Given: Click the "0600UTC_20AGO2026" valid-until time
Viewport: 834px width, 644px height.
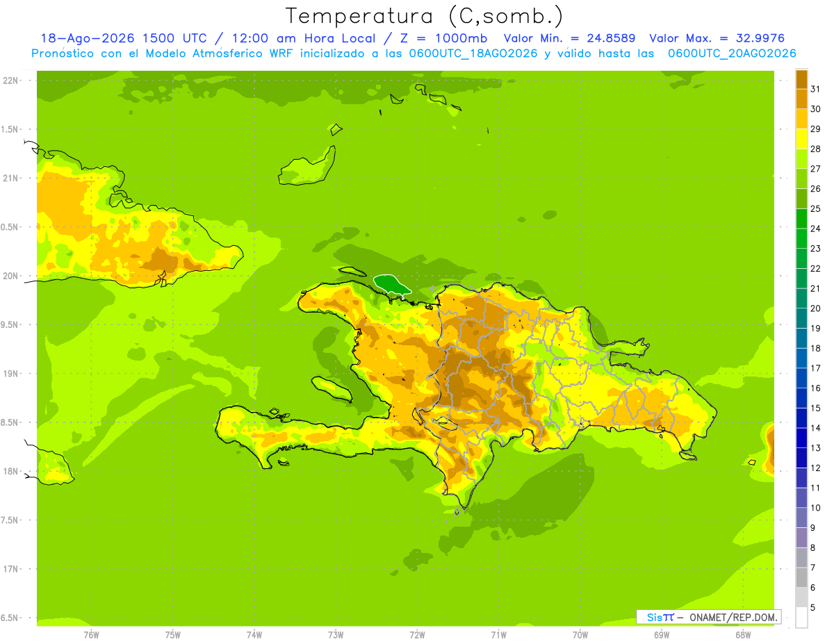Looking at the screenshot, I should click(x=732, y=53).
